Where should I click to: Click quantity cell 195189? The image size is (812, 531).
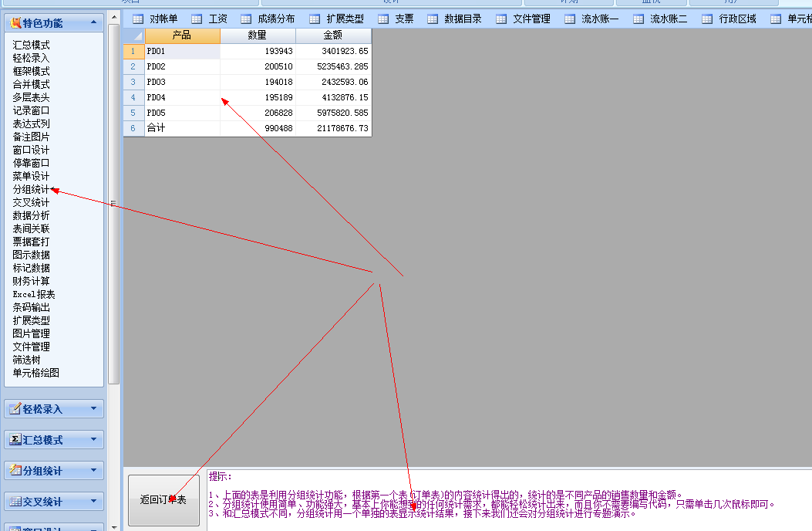(258, 97)
